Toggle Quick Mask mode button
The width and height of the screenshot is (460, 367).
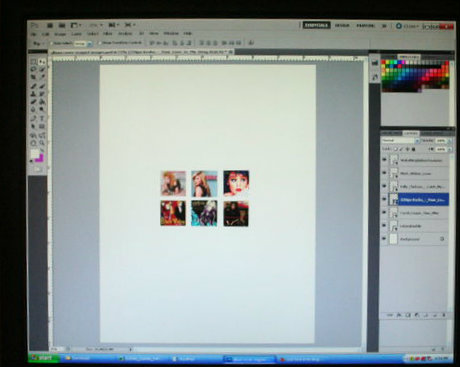(x=38, y=169)
